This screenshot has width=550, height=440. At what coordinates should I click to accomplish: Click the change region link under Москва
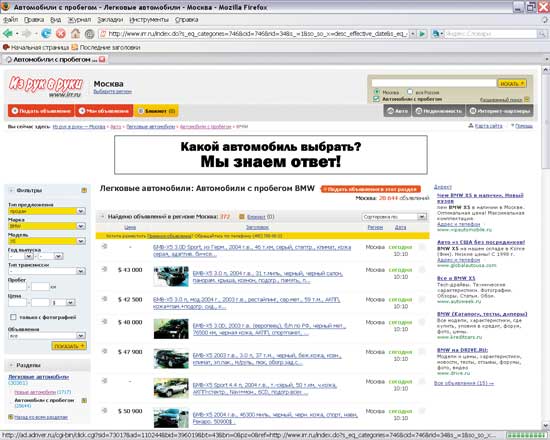(113, 92)
